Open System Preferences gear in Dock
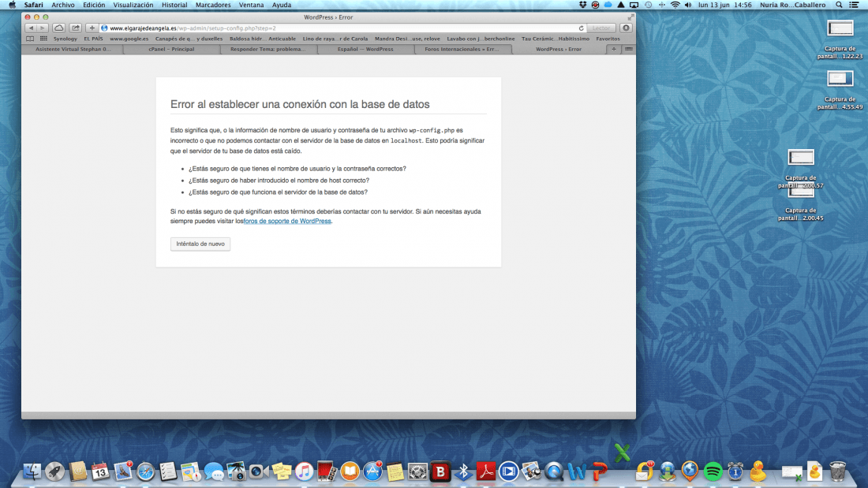This screenshot has width=868, height=488. tap(418, 471)
